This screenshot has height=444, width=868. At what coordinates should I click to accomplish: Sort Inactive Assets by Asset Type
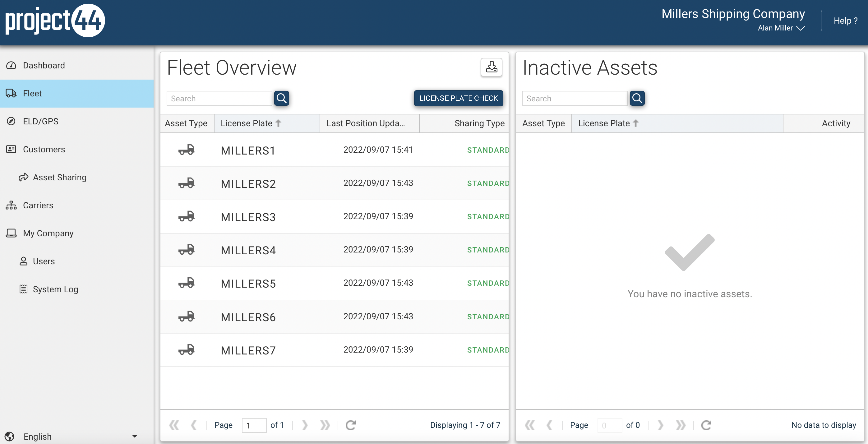(x=543, y=123)
